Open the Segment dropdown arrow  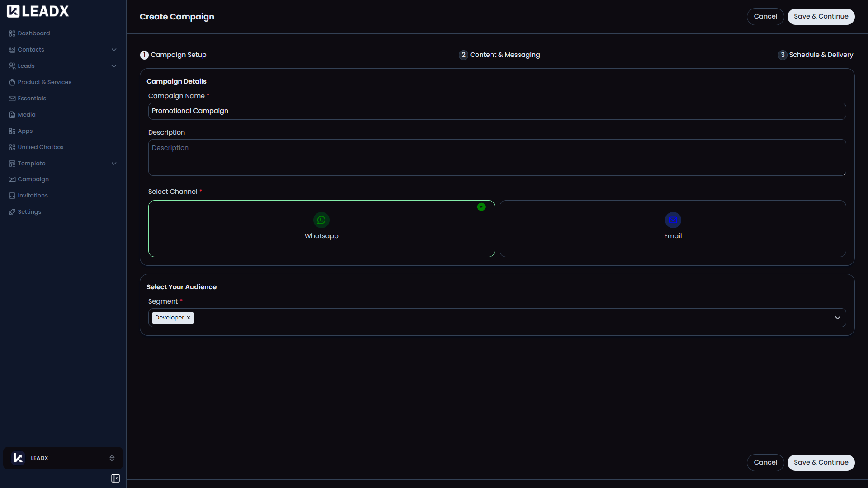click(837, 318)
